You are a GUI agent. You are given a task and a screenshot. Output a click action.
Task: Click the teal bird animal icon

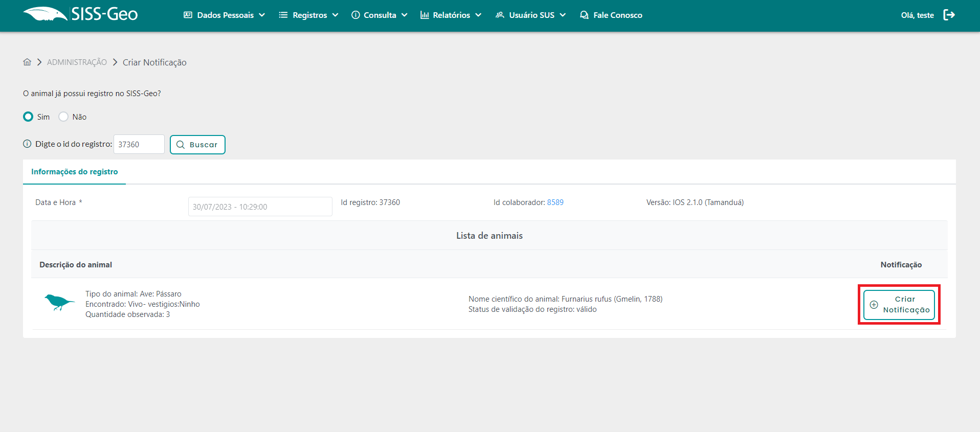(59, 303)
